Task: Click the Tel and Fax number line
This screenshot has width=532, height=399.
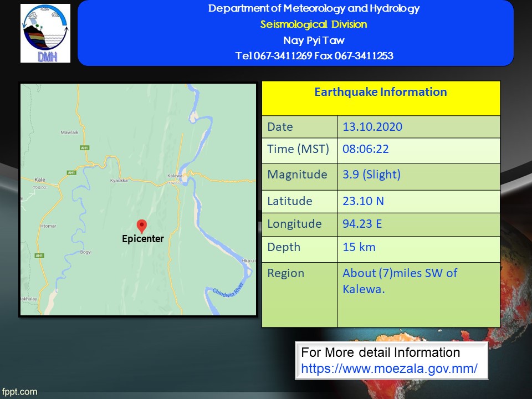Action: click(x=314, y=56)
